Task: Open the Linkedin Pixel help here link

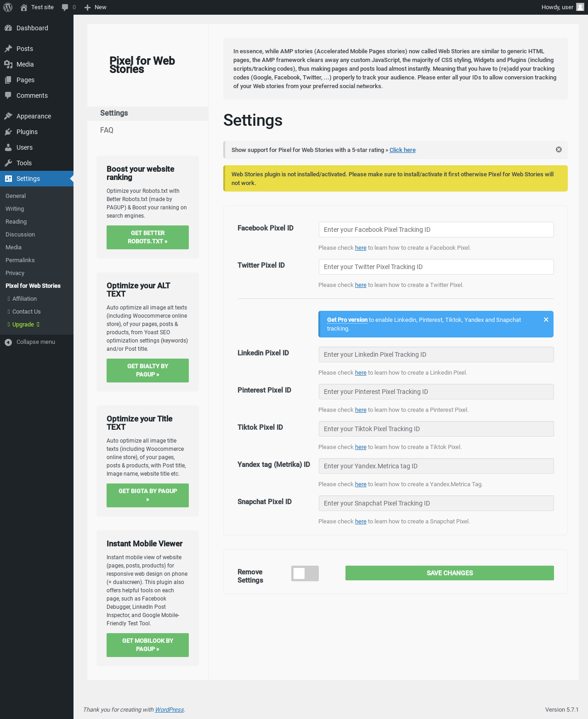Action: 361,373
